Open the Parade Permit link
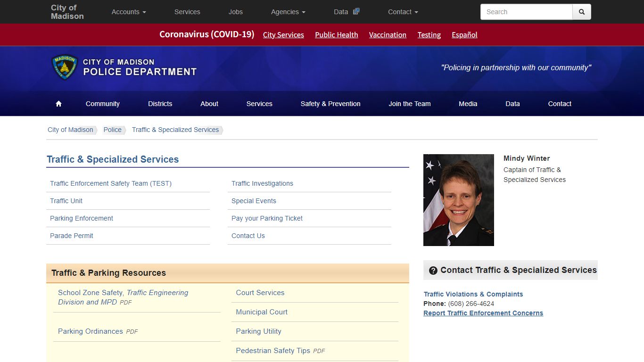Screen dimensions: 644x362 coord(72,236)
